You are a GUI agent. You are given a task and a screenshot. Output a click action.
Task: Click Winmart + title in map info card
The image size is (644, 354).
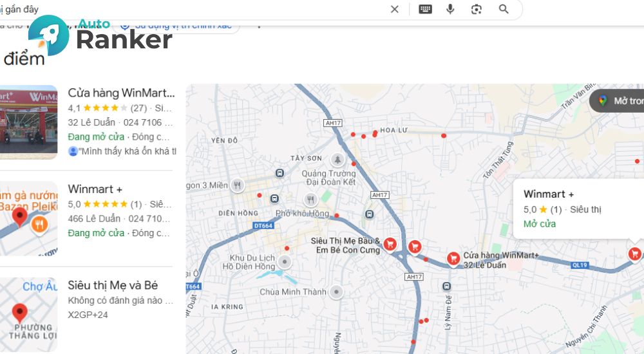point(549,194)
